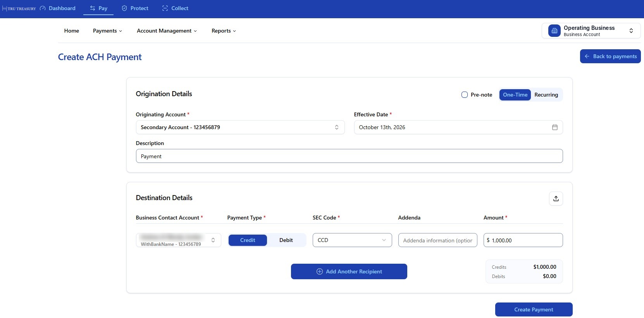Open the Dashboard tab
The image size is (644, 318).
(58, 8)
